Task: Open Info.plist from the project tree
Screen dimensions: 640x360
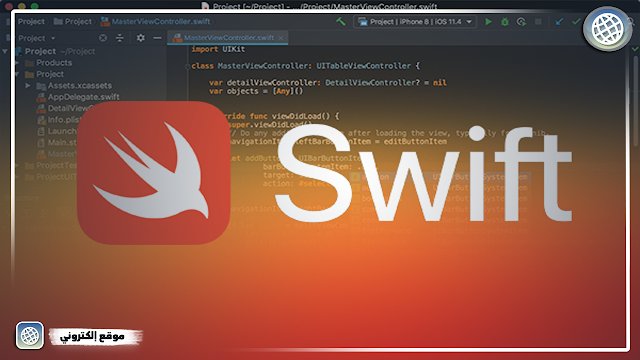Action: (x=58, y=120)
